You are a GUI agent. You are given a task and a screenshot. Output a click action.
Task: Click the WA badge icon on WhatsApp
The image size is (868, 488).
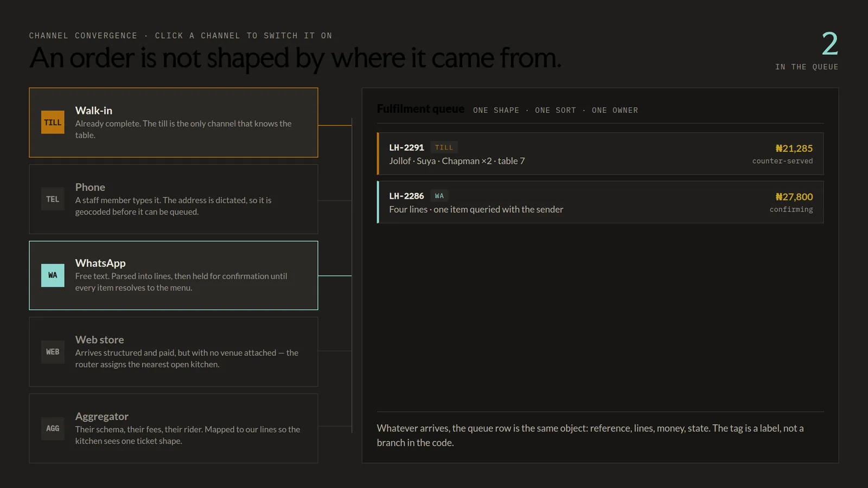[53, 275]
